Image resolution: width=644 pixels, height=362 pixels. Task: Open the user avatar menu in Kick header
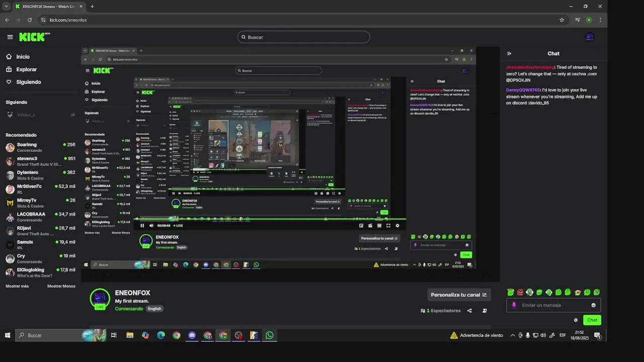590,37
